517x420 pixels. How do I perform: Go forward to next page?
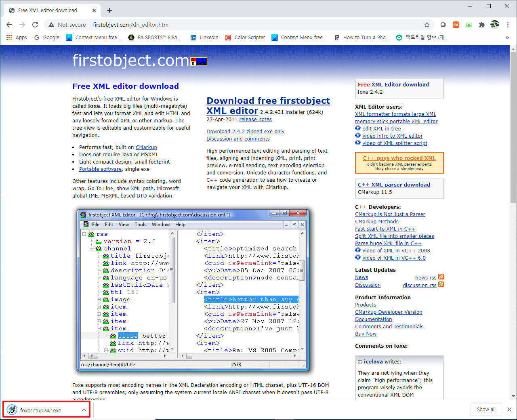[22, 25]
